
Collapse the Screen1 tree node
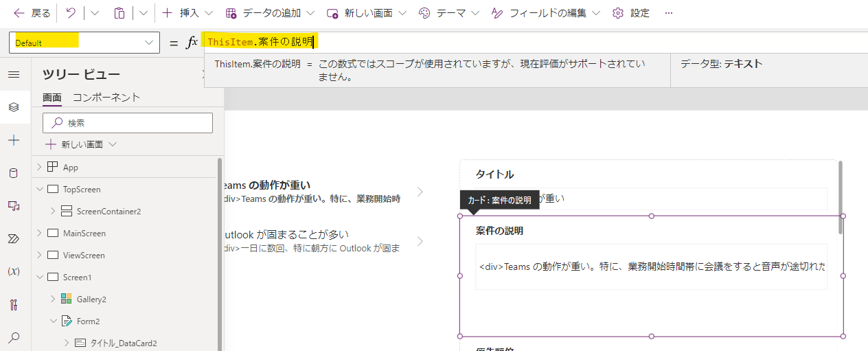point(39,277)
